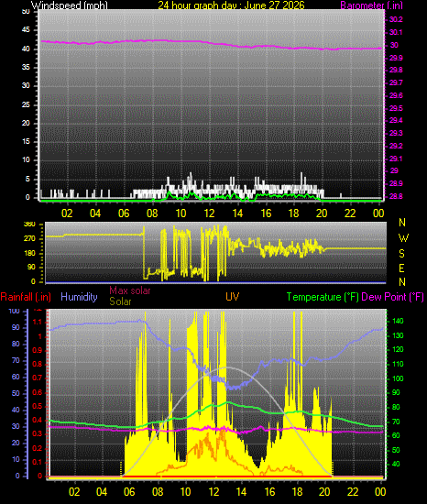Screen dimensions: 427x504
Task: Click hour 02 under the windspeed graph
Action: (x=67, y=214)
